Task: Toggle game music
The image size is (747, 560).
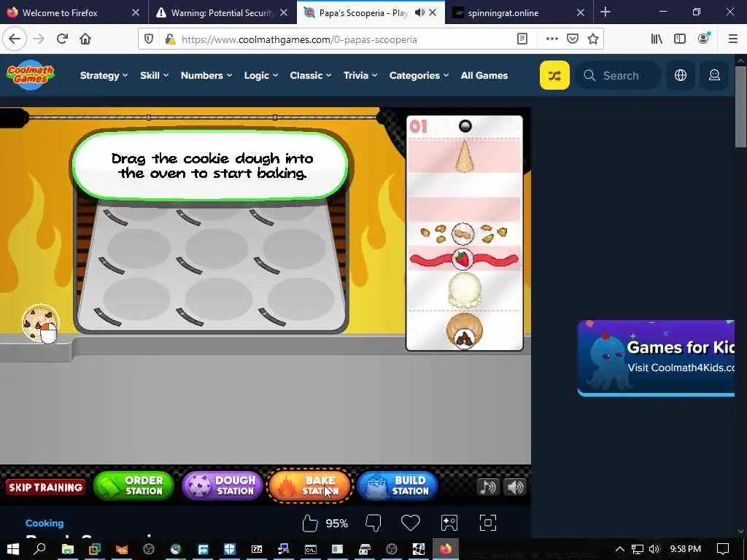Action: coord(488,486)
